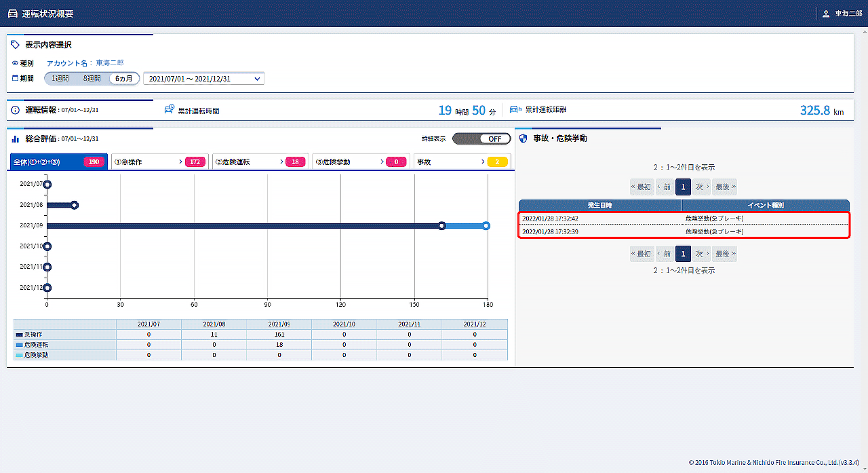
Task: Toggle the 詳細表示 OFF switch
Action: point(481,138)
